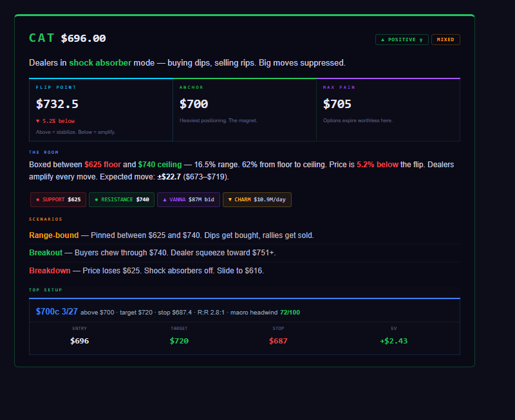Click the expected move '±$22.7' value
515x420 pixels.
(x=169, y=177)
